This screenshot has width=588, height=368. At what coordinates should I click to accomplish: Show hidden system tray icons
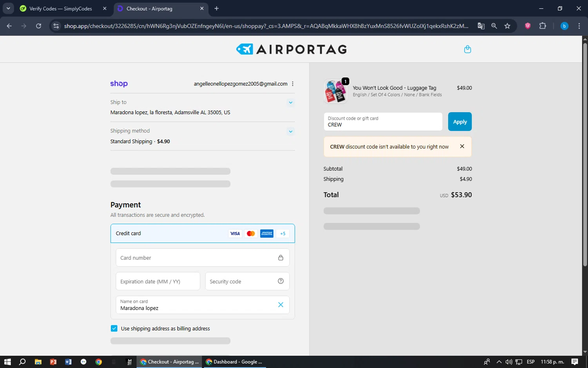(x=499, y=362)
